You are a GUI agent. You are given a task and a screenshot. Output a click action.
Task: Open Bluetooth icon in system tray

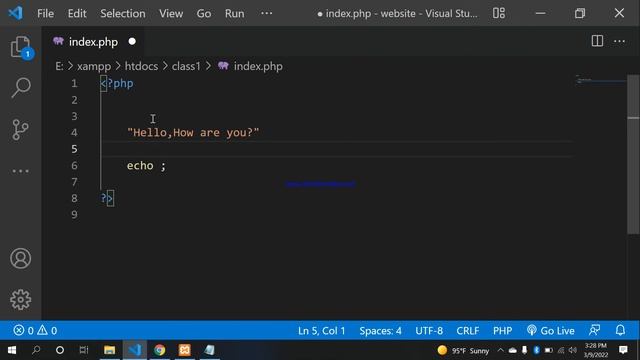point(536,350)
